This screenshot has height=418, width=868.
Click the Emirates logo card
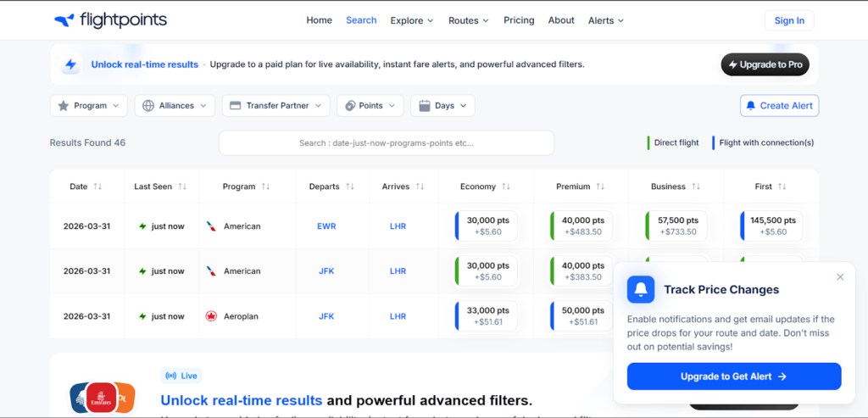tap(102, 398)
